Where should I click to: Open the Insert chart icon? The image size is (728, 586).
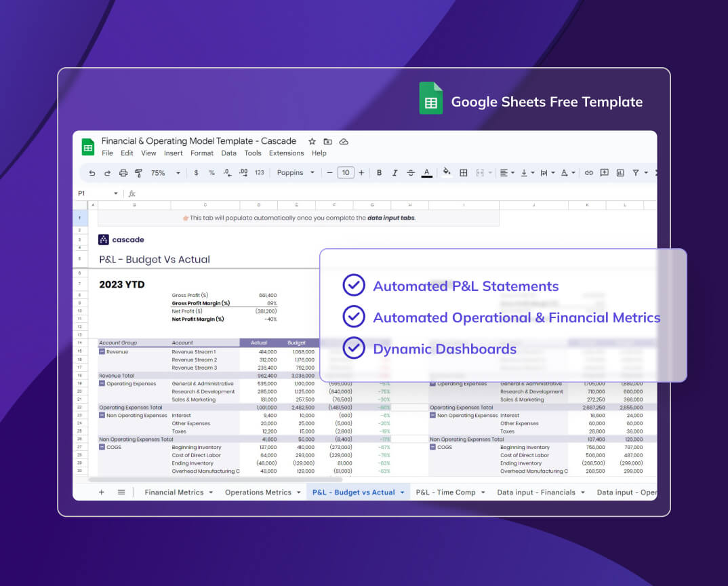coord(620,172)
